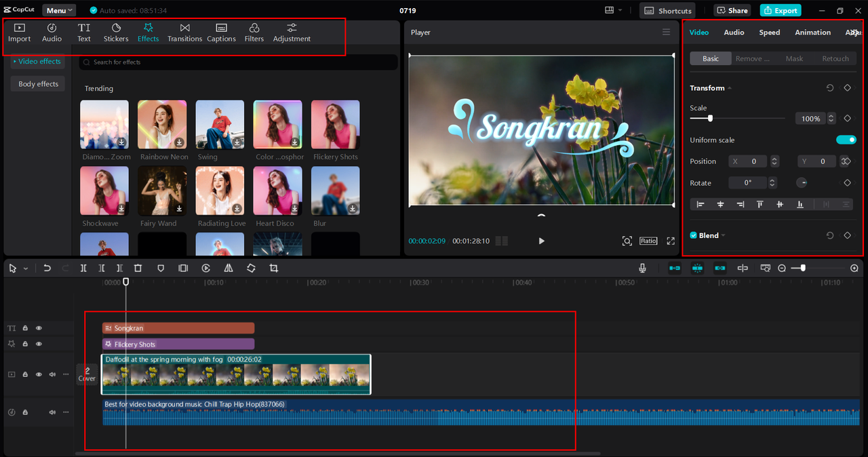Open the Stickers tab
Viewport: 868px width, 457px height.
(116, 33)
